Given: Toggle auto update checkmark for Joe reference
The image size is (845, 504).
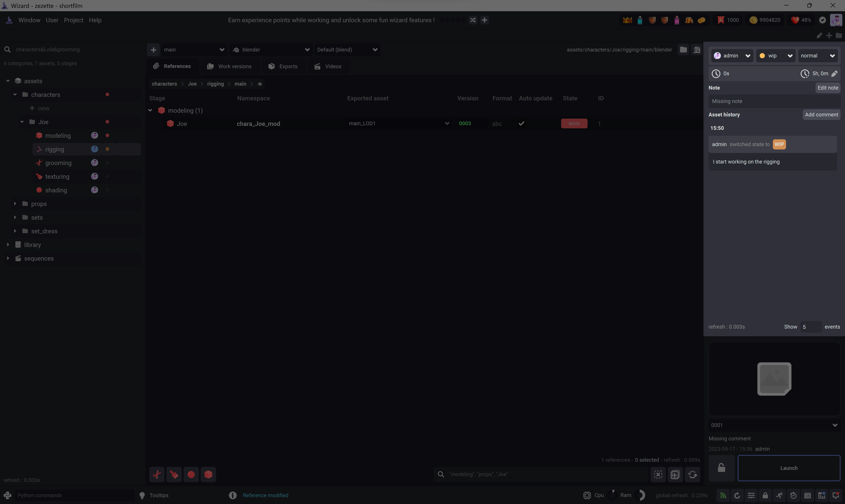Looking at the screenshot, I should click(x=522, y=124).
